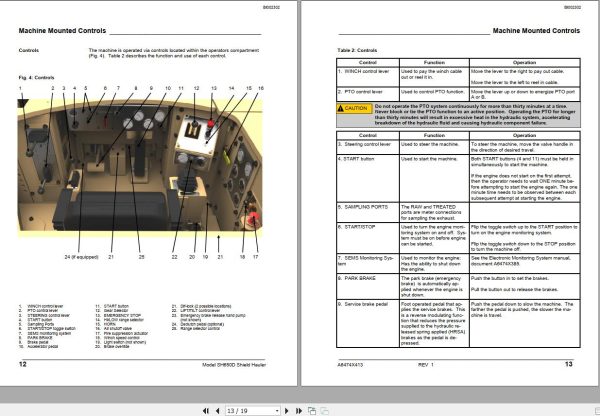The image size is (600, 416).
Task: Go to the previous page
Action: coord(217,411)
